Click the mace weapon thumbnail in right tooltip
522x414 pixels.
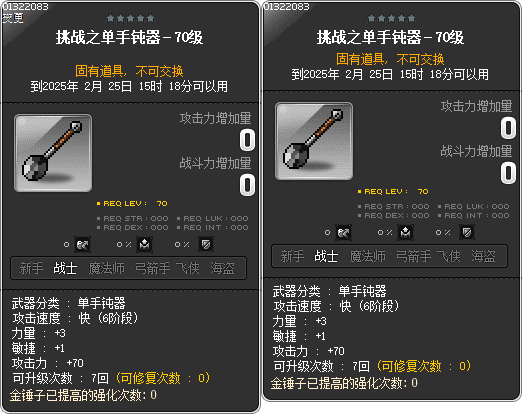[314, 141]
